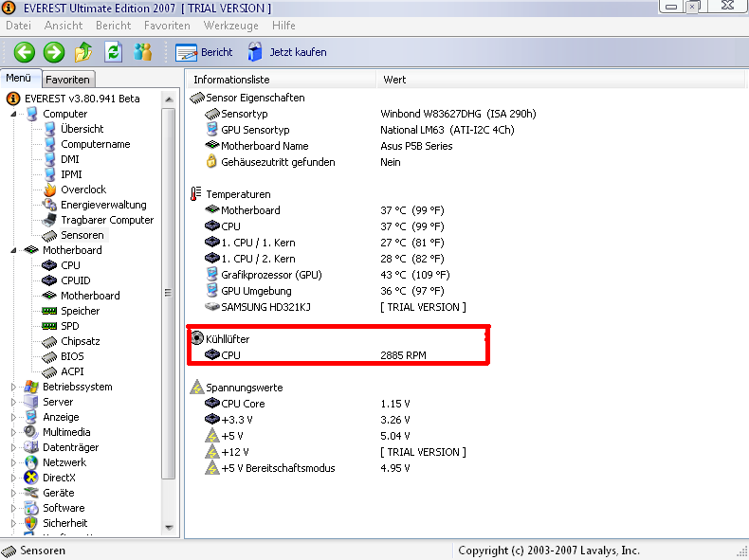This screenshot has width=749, height=560.
Task: Select the Grafikprozessor (GPU) temperature row
Action: [327, 275]
